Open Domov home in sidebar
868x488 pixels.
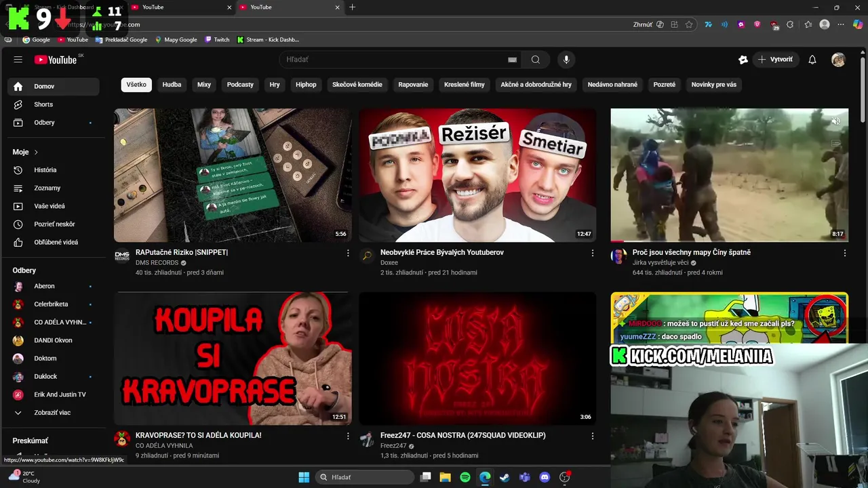coord(53,87)
